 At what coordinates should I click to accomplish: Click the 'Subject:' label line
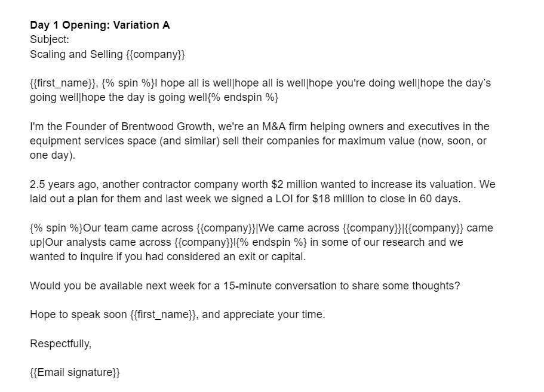50,40
